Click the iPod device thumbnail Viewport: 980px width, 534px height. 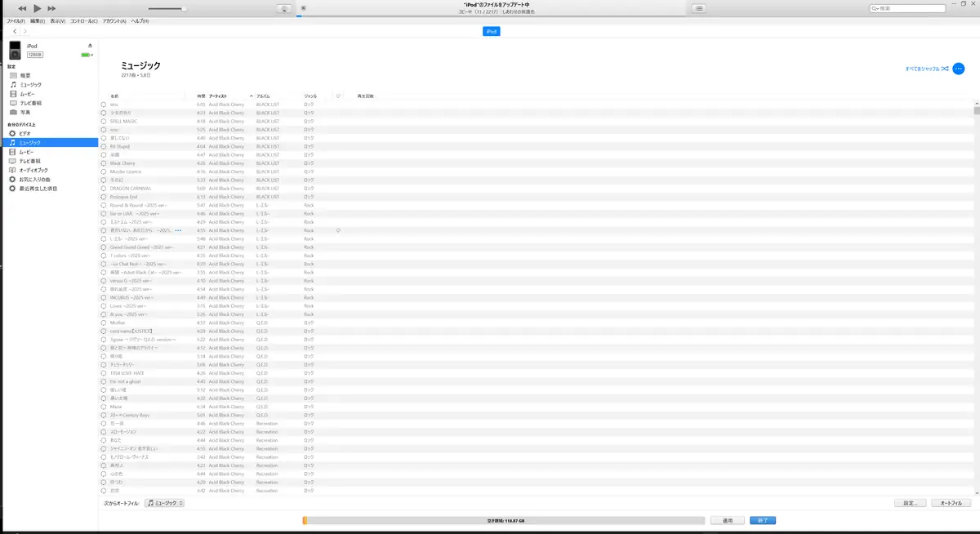tap(16, 49)
